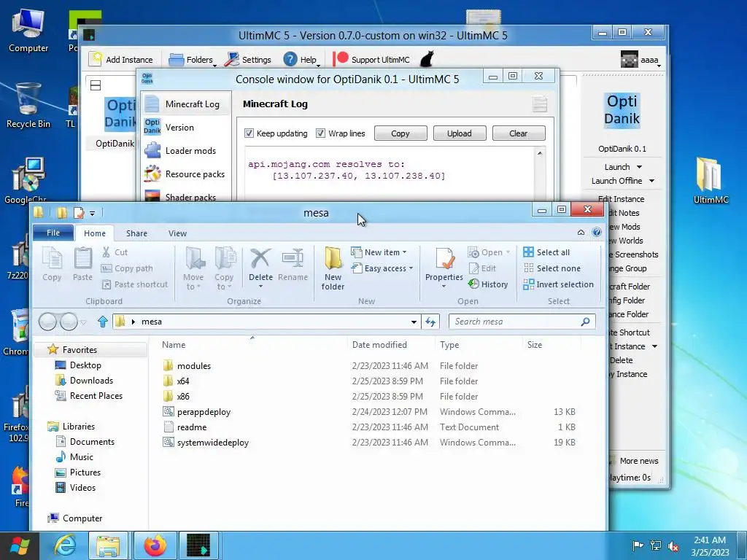The image size is (747, 560).
Task: Open the Launch Offline dropdown arrow
Action: [x=651, y=181]
